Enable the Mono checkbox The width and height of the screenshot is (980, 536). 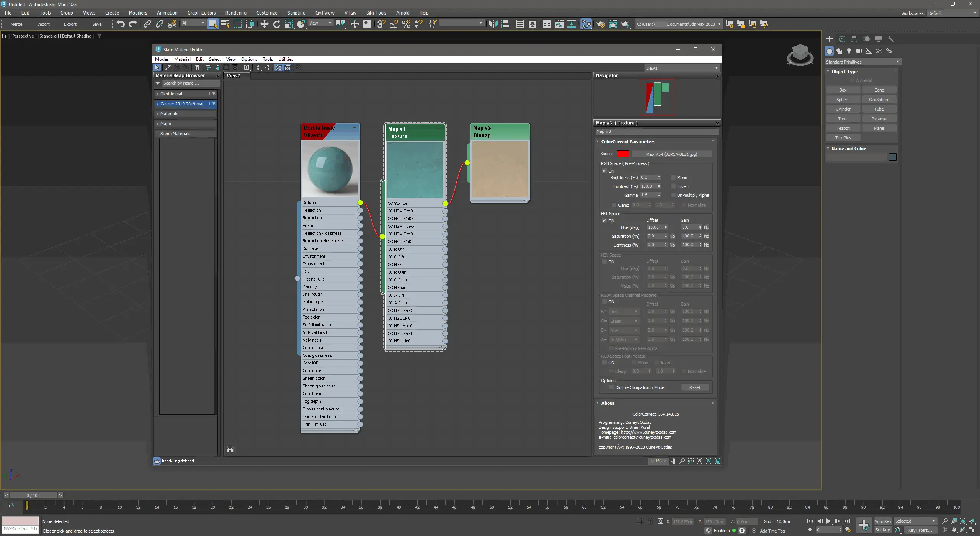[x=673, y=178]
